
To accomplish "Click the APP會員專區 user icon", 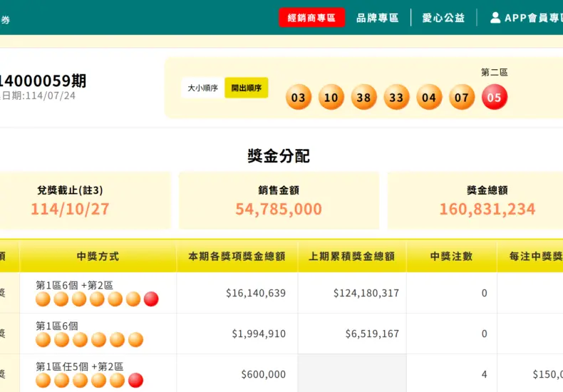I will pos(495,18).
